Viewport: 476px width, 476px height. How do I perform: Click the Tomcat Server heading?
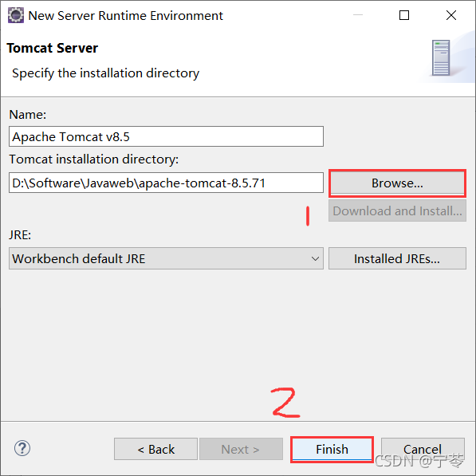(52, 48)
